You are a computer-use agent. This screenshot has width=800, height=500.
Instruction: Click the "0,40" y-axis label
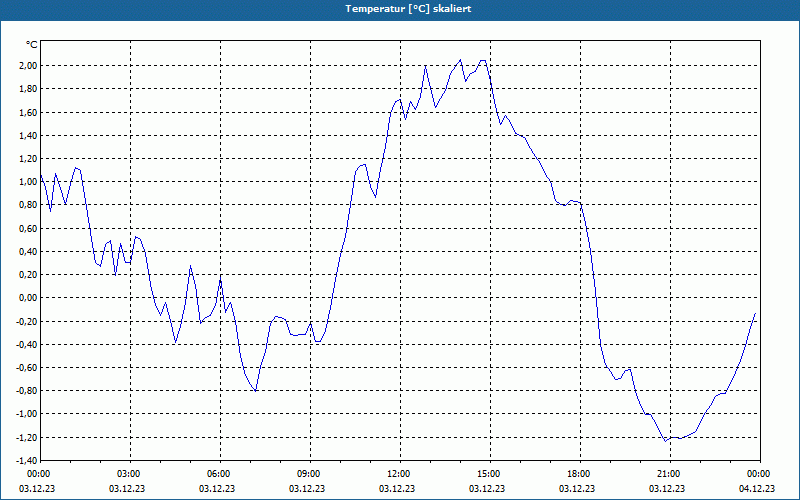pos(29,252)
